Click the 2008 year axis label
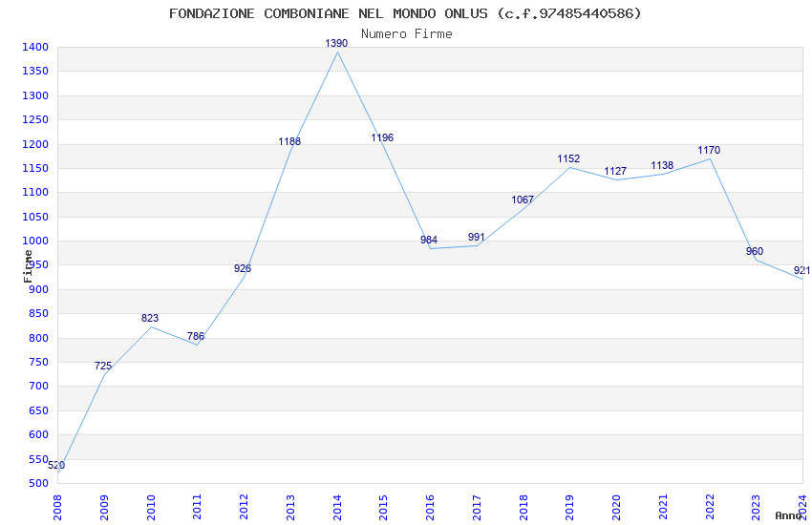812x525 pixels. [57, 508]
